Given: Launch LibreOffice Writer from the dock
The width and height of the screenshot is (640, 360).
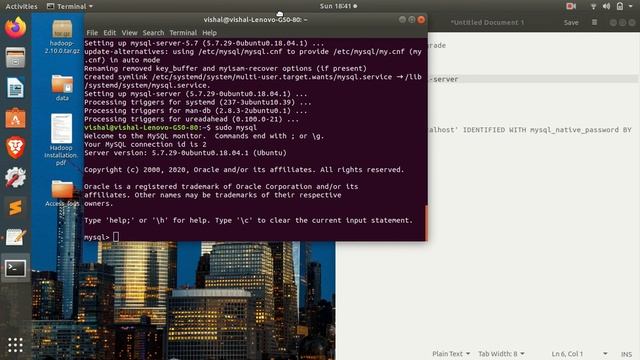Looking at the screenshot, I should 16,87.
